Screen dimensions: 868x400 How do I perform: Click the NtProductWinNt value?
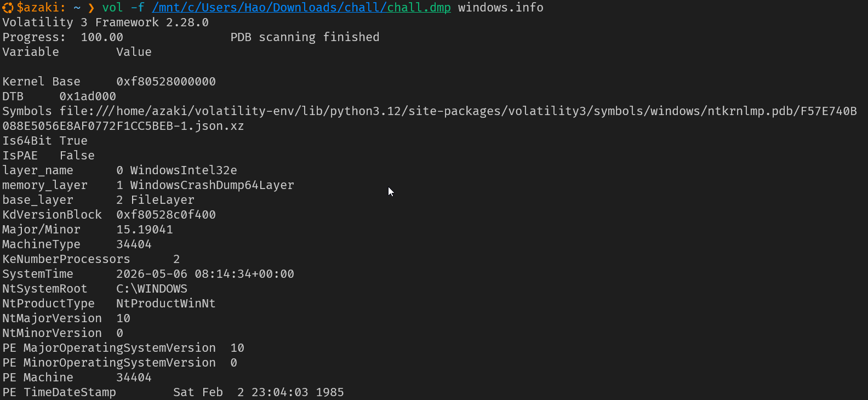[x=166, y=304]
